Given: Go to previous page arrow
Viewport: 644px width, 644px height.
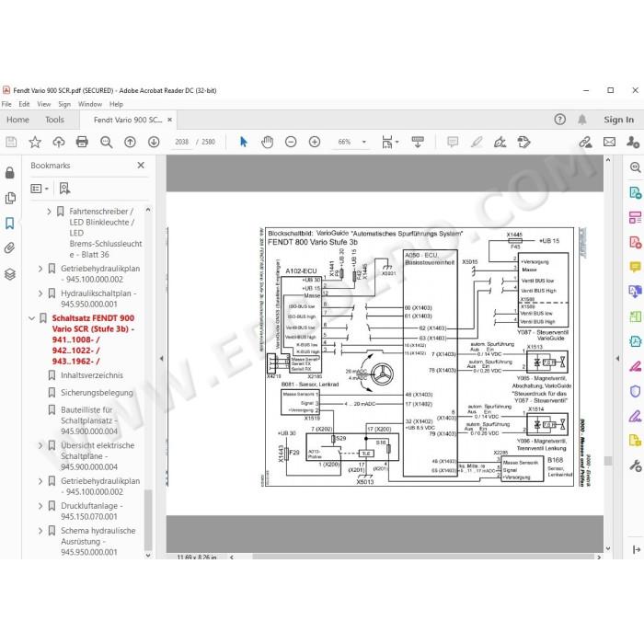Looking at the screenshot, I should tap(130, 142).
